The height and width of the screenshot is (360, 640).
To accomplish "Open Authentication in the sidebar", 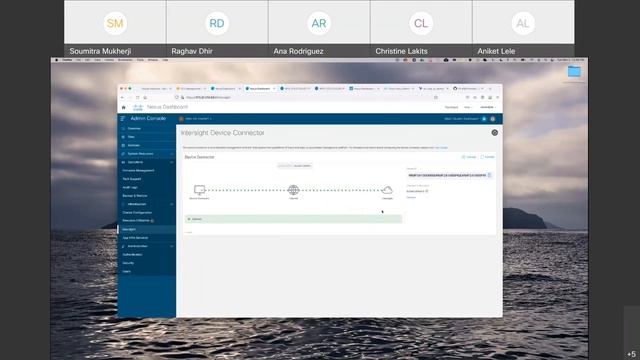I will [x=133, y=255].
